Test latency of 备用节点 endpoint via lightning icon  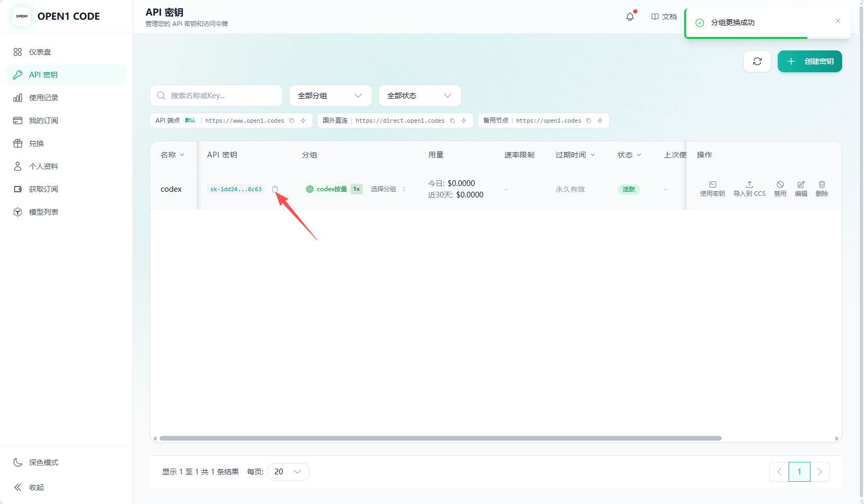tap(600, 120)
